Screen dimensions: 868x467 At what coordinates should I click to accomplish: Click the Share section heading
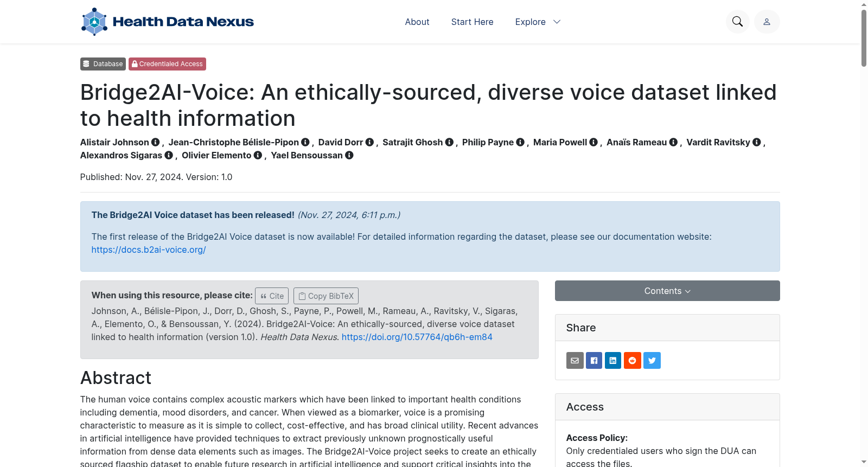pos(581,328)
